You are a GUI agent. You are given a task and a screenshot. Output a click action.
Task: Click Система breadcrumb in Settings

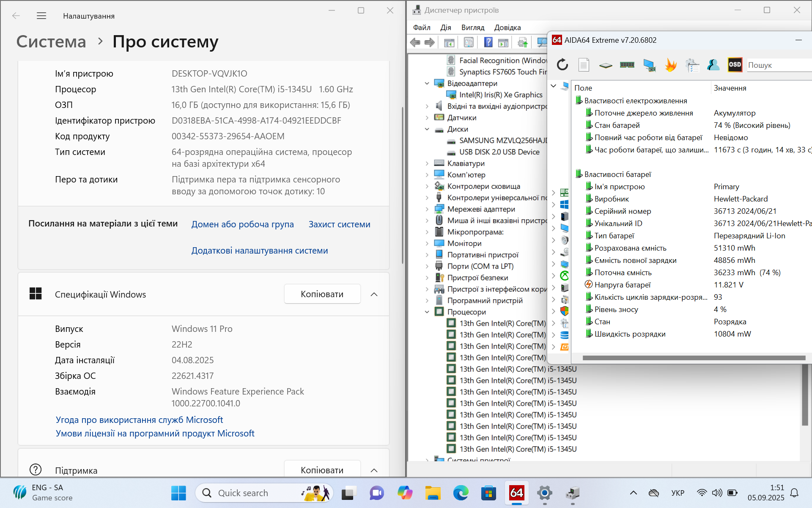(x=51, y=41)
